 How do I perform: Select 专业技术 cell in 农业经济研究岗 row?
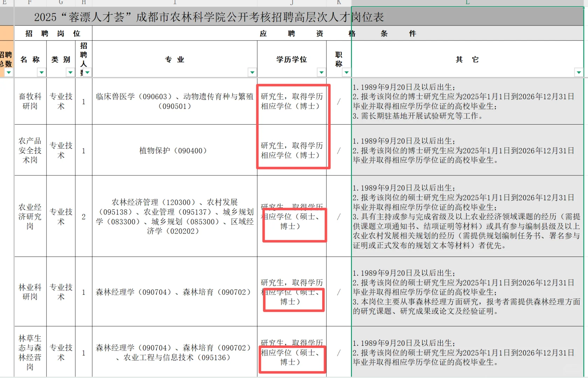click(x=61, y=216)
